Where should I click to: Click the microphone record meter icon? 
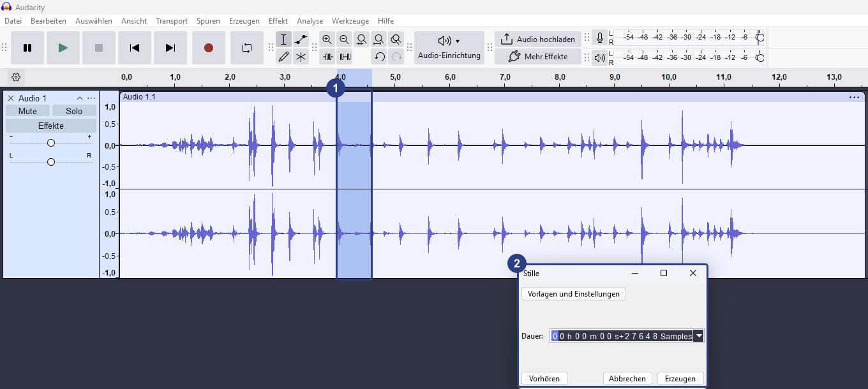600,38
